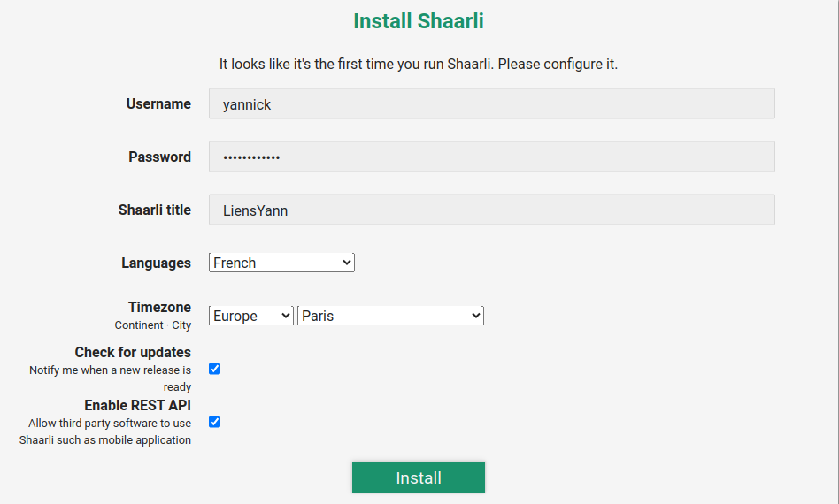Click the first-time configuration intro text
The width and height of the screenshot is (839, 504).
(x=419, y=65)
